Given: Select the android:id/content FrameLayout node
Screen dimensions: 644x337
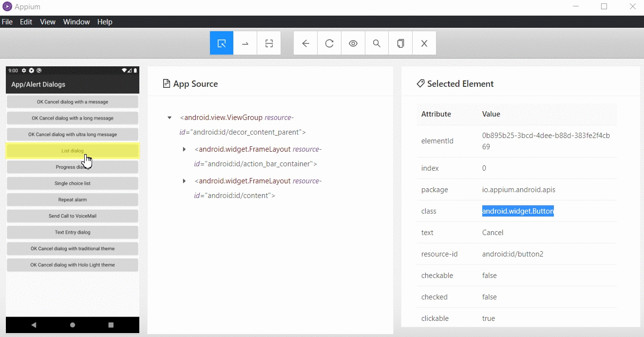Looking at the screenshot, I should (x=258, y=188).
